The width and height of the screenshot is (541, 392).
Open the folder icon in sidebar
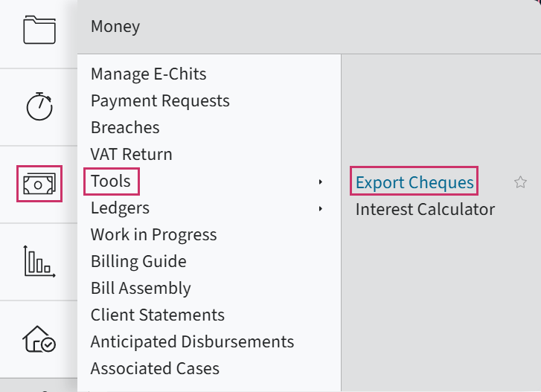[x=39, y=30]
